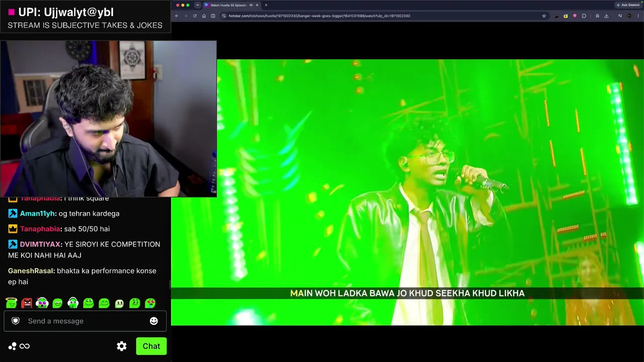Pick the heart-eyes drooling emote
This screenshot has width=644, height=362.
tap(150, 303)
